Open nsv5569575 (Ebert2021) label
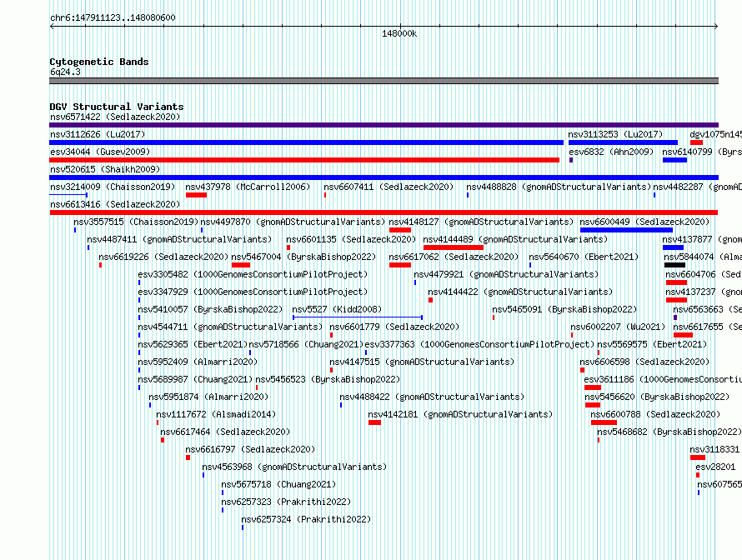The height and width of the screenshot is (560, 742). tap(652, 344)
